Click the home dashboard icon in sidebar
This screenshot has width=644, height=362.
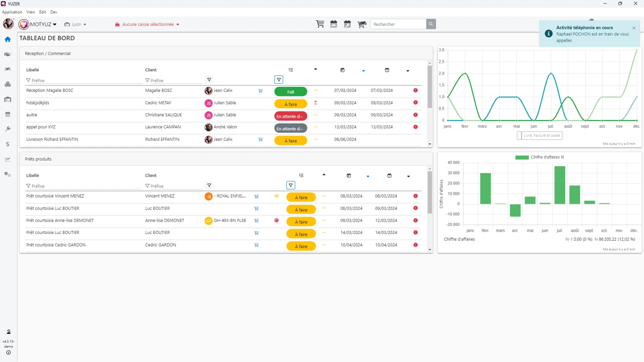8,40
